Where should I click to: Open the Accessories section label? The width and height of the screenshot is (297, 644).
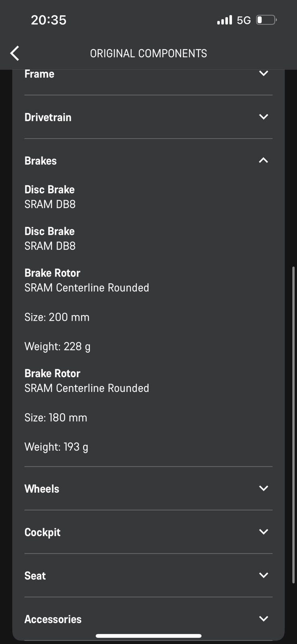pyautogui.click(x=53, y=619)
